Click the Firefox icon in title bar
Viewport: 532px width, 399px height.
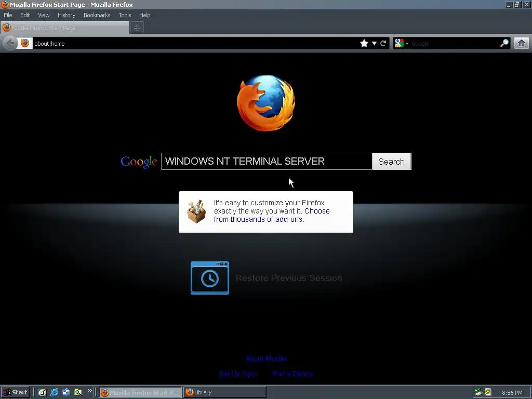coord(5,4)
